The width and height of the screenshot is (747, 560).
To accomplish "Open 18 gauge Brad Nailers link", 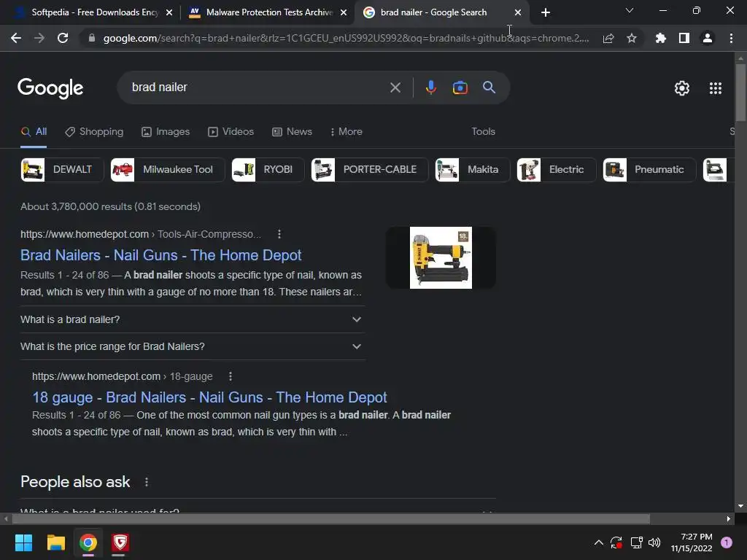I will click(x=209, y=397).
